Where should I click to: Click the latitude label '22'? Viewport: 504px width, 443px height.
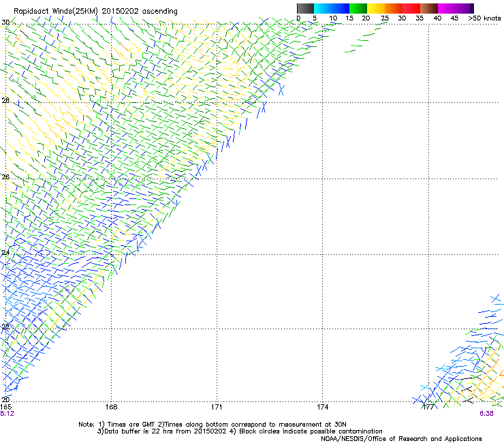tap(5, 327)
